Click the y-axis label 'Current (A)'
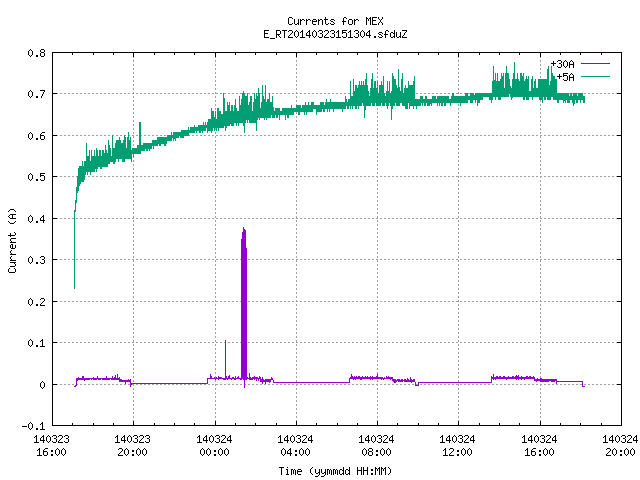640x480 pixels. click(x=12, y=240)
